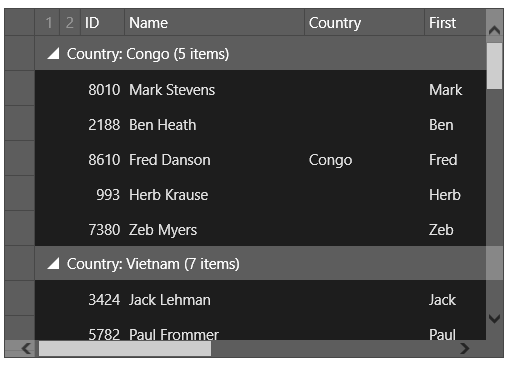Select outline level 1 button
509x366 pixels.
click(48, 23)
